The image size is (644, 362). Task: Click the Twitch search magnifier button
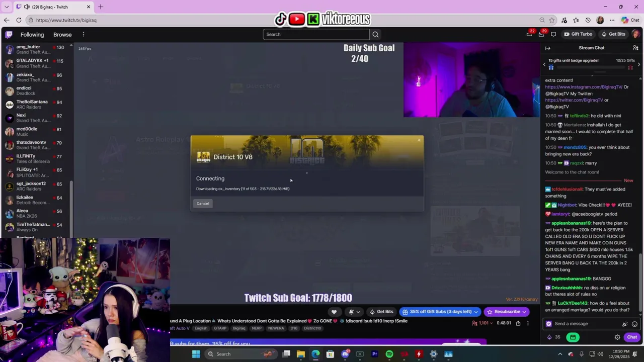[375, 34]
